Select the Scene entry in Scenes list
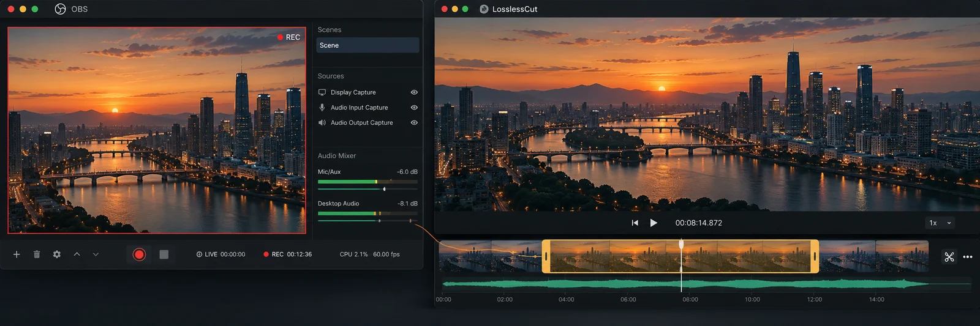 pos(367,45)
